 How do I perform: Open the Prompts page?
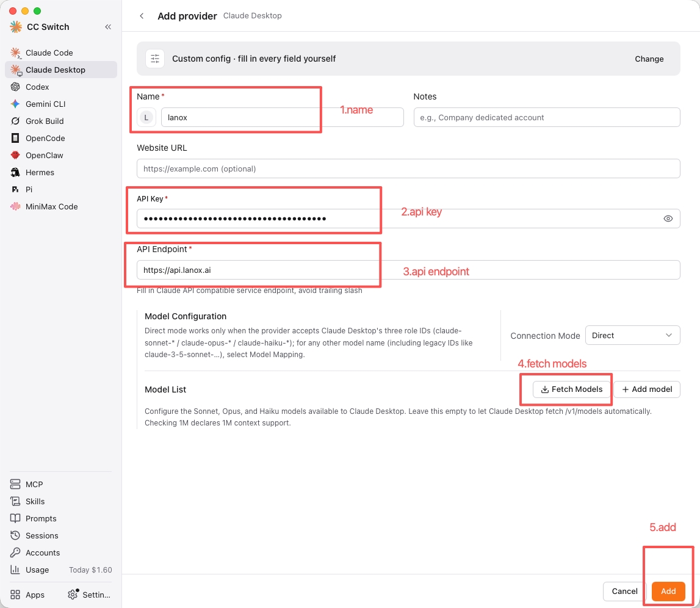pos(60,518)
